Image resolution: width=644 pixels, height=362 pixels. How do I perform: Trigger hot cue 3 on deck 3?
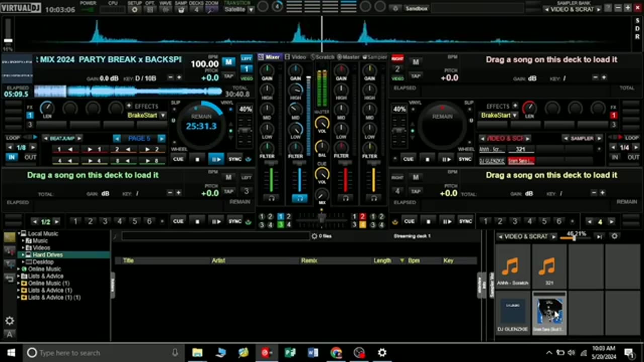coord(105,221)
